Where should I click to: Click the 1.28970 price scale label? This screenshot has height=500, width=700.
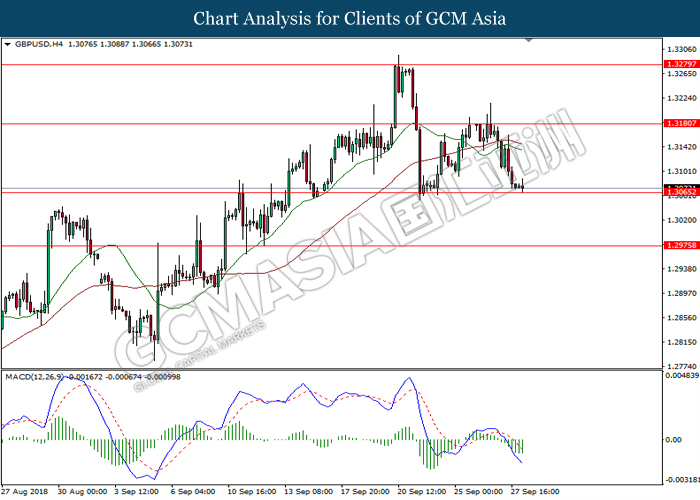[x=682, y=293]
